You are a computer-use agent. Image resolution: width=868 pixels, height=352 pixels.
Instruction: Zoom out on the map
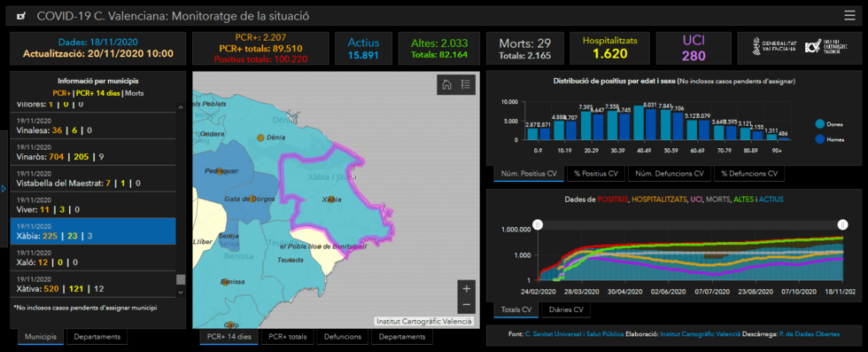click(x=466, y=305)
